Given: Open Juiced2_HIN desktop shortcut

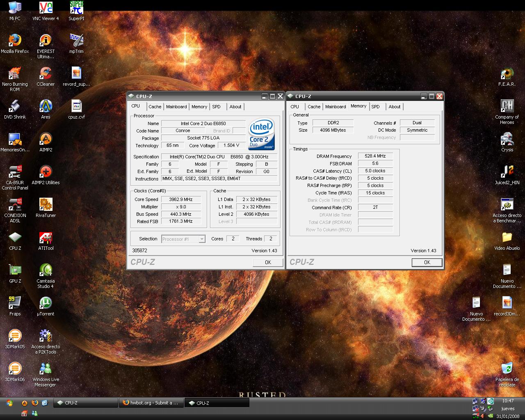Looking at the screenshot, I should [x=507, y=175].
